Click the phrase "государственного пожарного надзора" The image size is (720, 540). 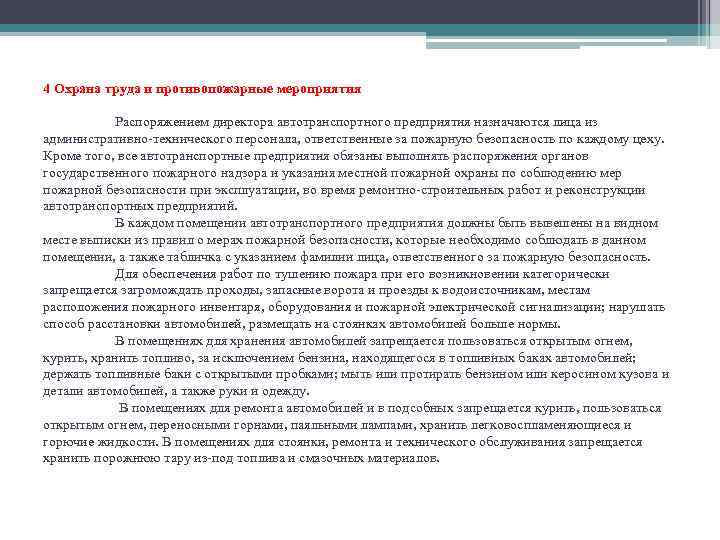pos(155,173)
